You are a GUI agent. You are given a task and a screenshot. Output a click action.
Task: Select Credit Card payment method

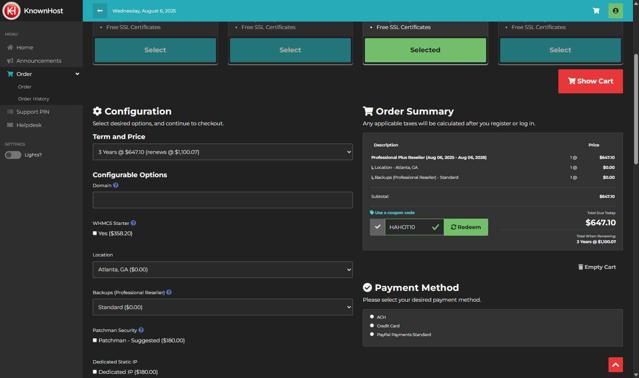[372, 325]
